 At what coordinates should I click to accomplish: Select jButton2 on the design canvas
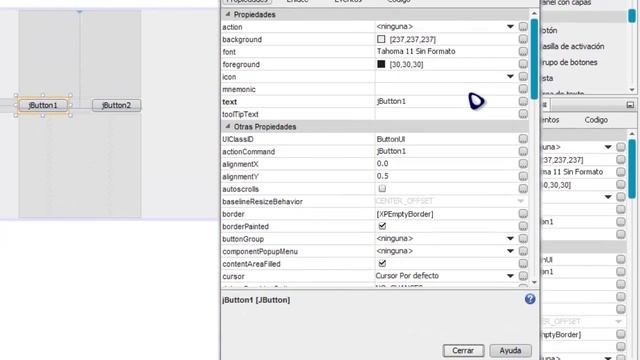(116, 105)
